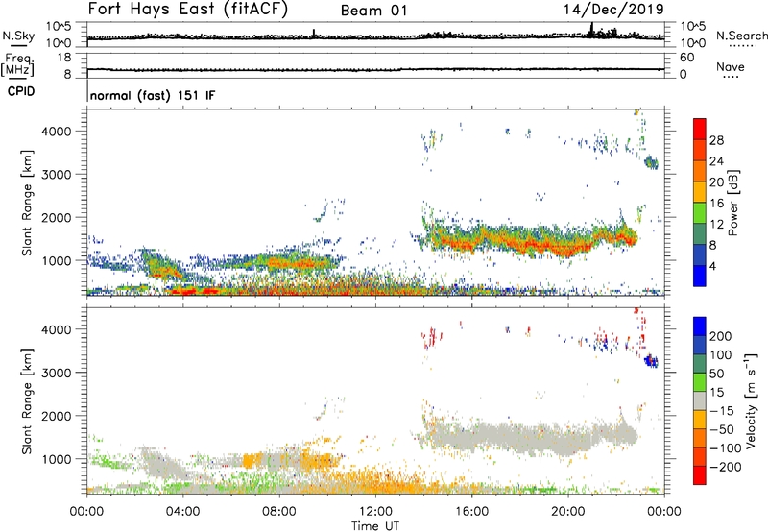The image size is (768, 532).
Task: Click the blue echo cluster near 3200 km in velocity panel
Action: coord(651,361)
